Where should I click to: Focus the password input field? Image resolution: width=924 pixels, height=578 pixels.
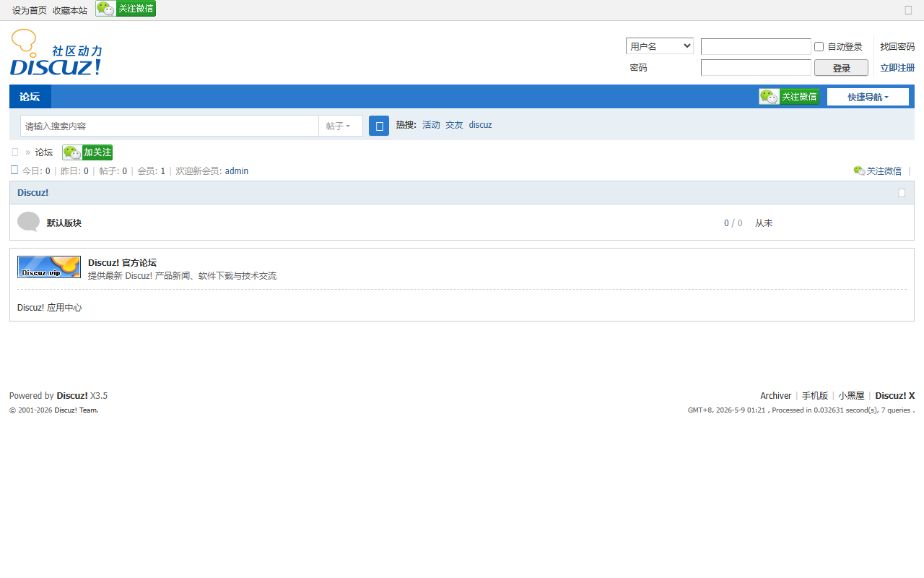(x=756, y=68)
